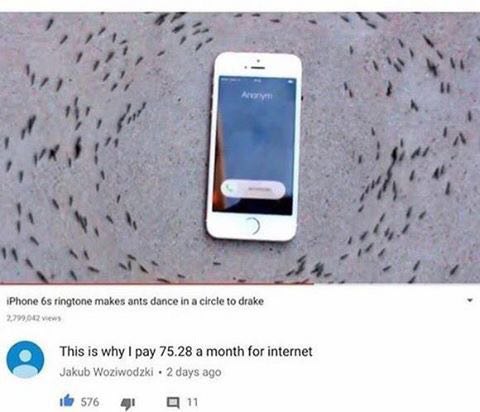Click the 'Anonym' caller name on phone
Image resolution: width=480 pixels, height=412 pixels.
click(257, 95)
